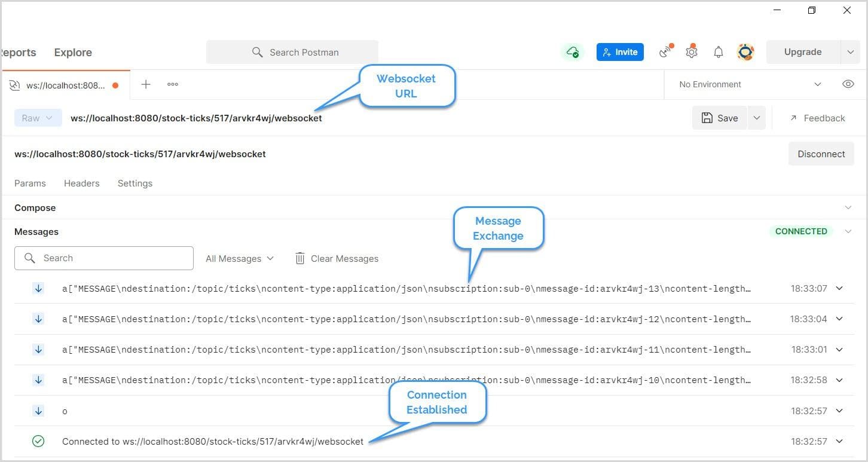868x462 pixels.
Task: Open the three-dot tab options menu
Action: pos(173,84)
